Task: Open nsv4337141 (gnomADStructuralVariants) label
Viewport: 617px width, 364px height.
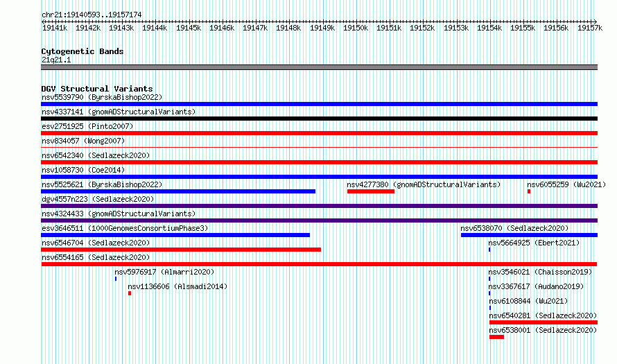Action: click(x=119, y=112)
